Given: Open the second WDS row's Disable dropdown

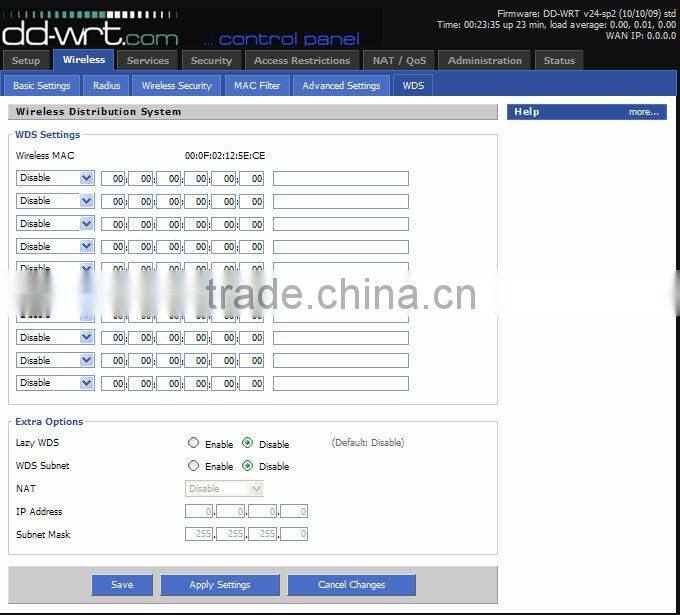Looking at the screenshot, I should tap(55, 201).
